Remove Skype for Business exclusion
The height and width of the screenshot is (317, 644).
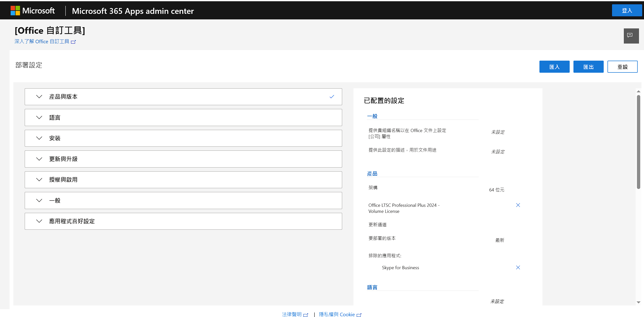coord(518,267)
